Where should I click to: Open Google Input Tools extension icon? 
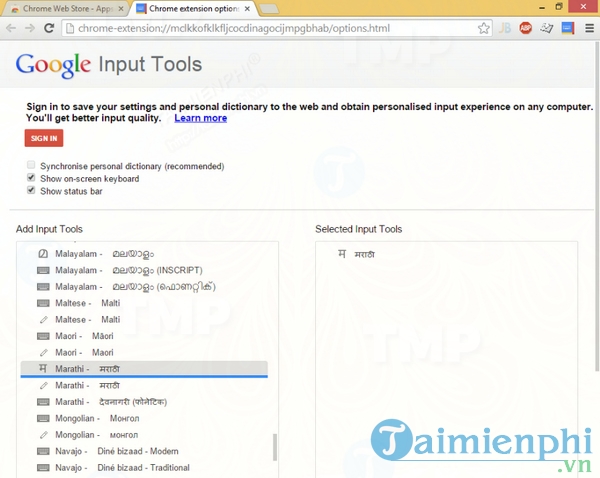(x=568, y=28)
